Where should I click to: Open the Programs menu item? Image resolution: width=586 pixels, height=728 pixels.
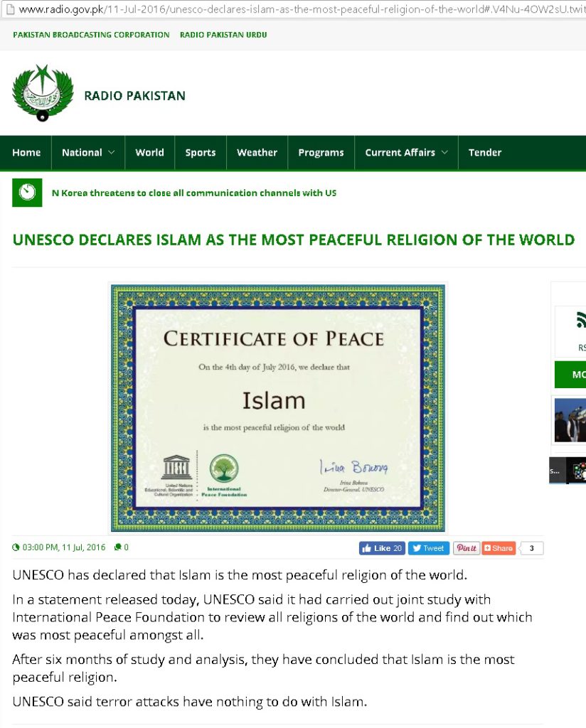point(321,152)
